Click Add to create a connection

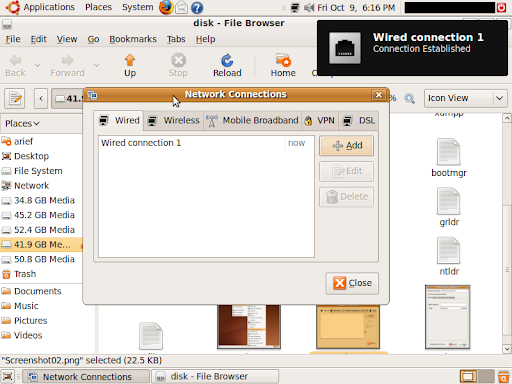pyautogui.click(x=346, y=146)
